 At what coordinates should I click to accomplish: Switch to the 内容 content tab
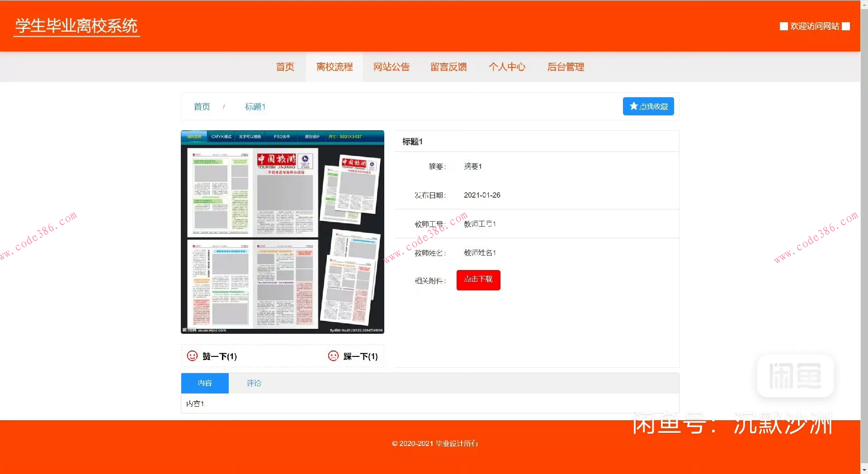[205, 383]
